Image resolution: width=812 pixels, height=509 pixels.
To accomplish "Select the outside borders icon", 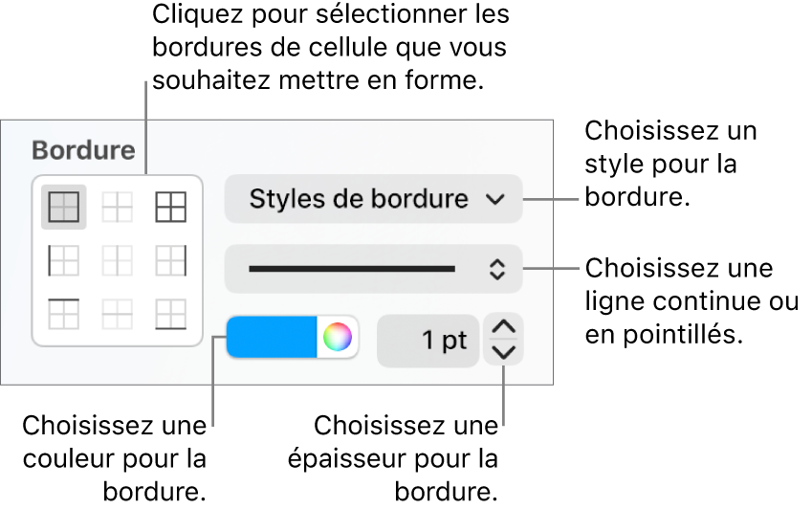I will click(64, 207).
